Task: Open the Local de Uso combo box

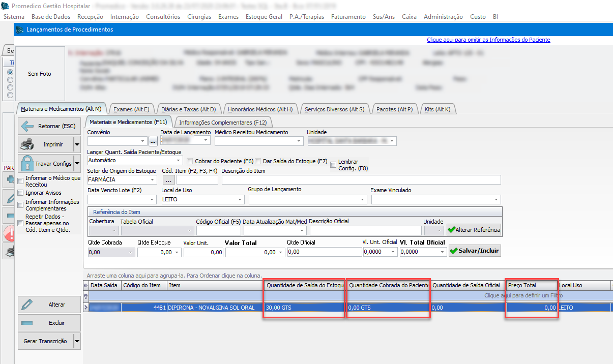Action: click(x=241, y=200)
